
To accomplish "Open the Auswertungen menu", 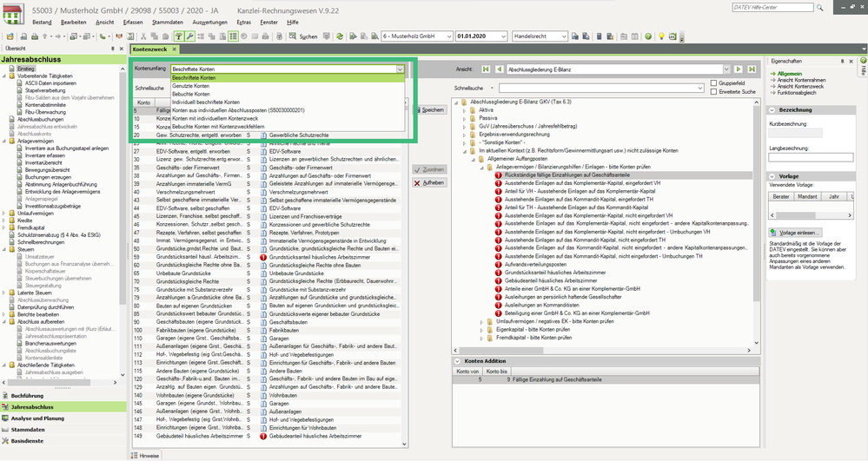I will 209,22.
